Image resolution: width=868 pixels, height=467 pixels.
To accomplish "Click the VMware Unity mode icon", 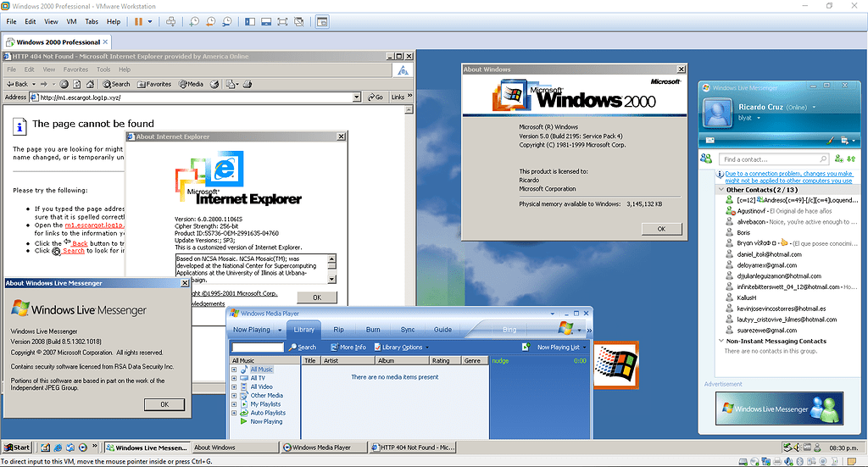I will 299,21.
